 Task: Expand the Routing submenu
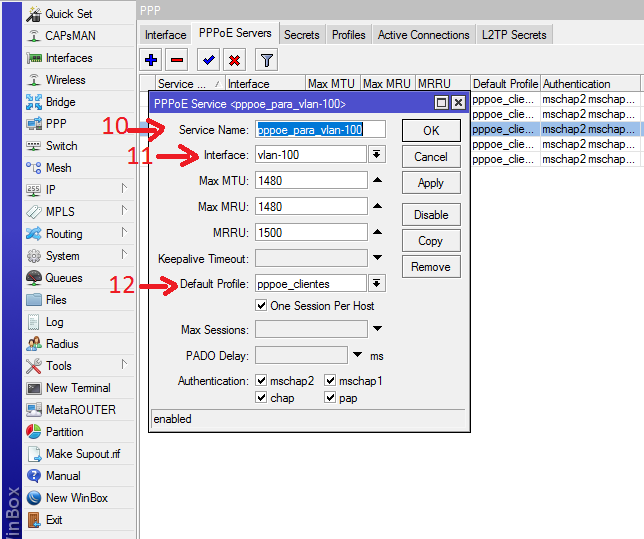click(x=124, y=233)
